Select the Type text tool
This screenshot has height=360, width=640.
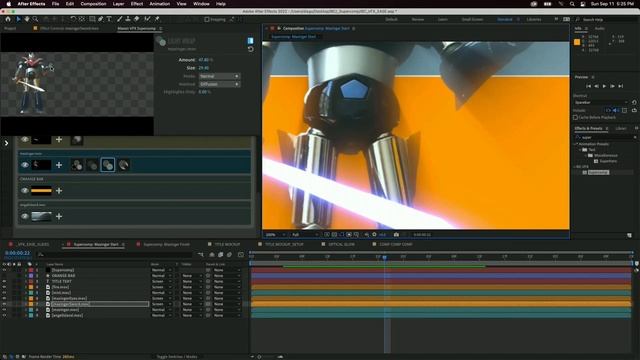[109, 19]
